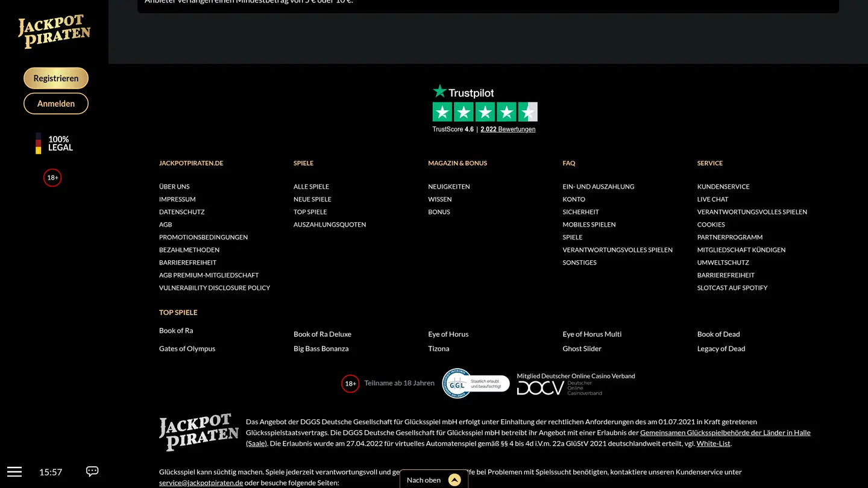Open the AGB link under Jackpotpiraten.de
The image size is (868, 488).
point(166,225)
